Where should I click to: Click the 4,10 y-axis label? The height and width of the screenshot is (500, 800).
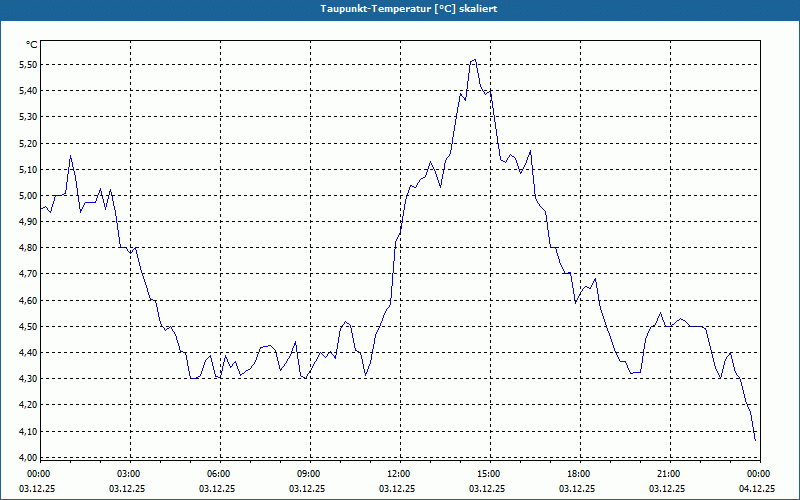coord(28,432)
